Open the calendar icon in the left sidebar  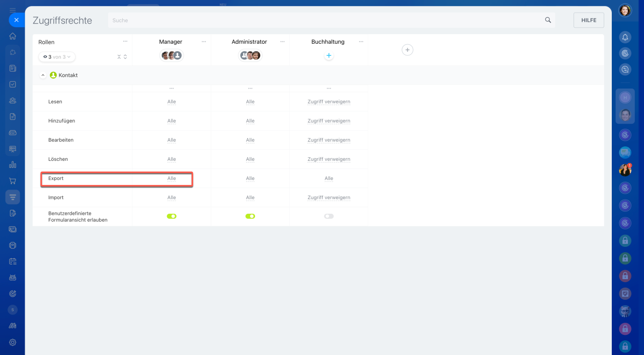click(13, 261)
